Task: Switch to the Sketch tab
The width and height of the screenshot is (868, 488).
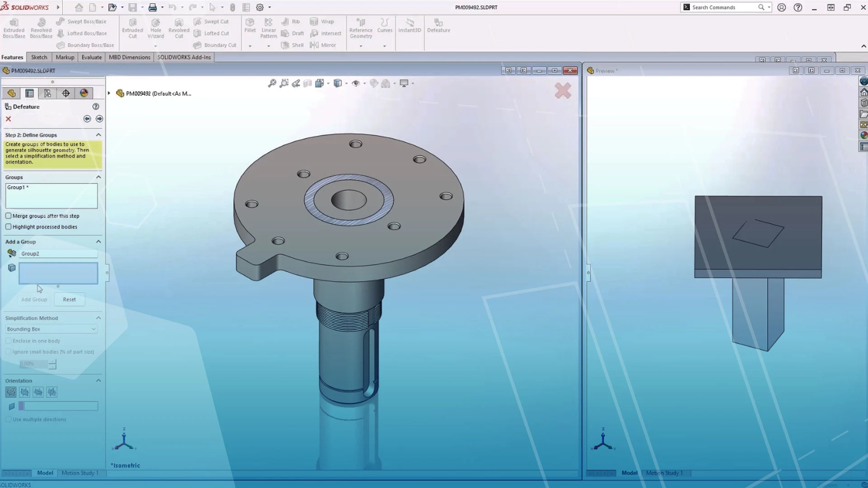Action: 39,57
